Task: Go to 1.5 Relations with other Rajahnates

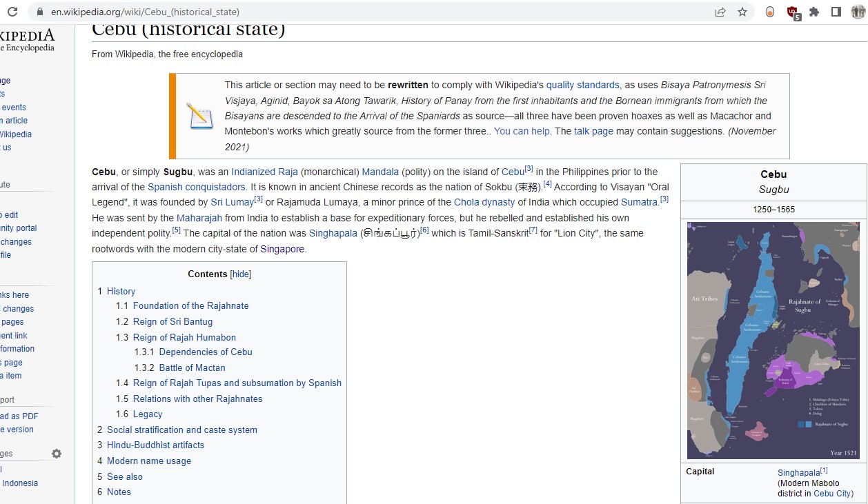Action: (x=197, y=399)
